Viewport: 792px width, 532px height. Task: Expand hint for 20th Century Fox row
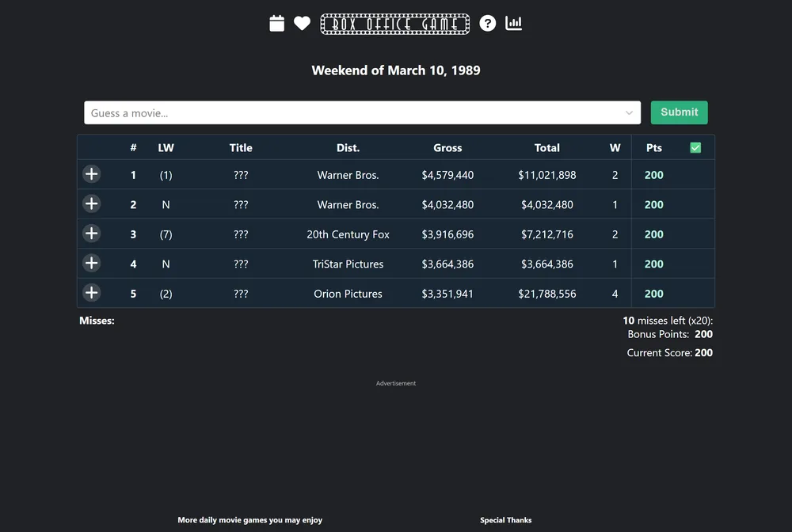click(x=91, y=234)
